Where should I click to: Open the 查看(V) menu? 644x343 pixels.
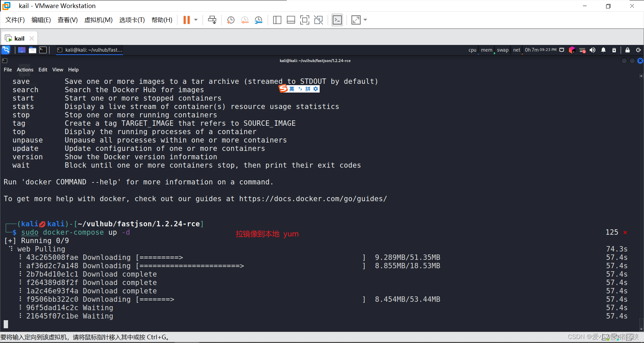(x=67, y=20)
